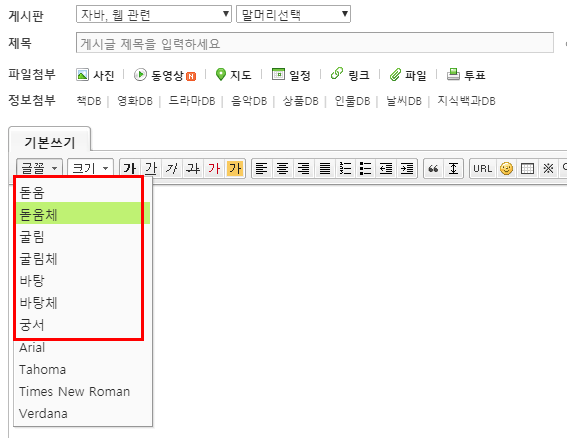Image resolution: width=567 pixels, height=438 pixels.
Task: Align text left
Action: coord(262,169)
